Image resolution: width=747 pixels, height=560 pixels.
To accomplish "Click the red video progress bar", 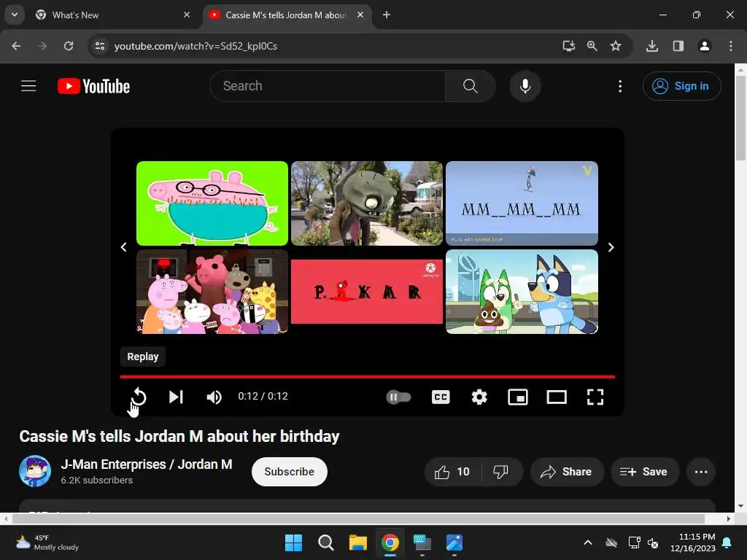I will pyautogui.click(x=368, y=377).
